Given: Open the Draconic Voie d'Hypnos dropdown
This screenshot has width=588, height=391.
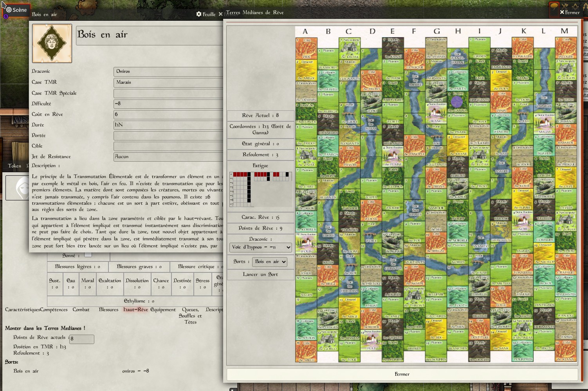Looking at the screenshot, I should [x=260, y=247].
